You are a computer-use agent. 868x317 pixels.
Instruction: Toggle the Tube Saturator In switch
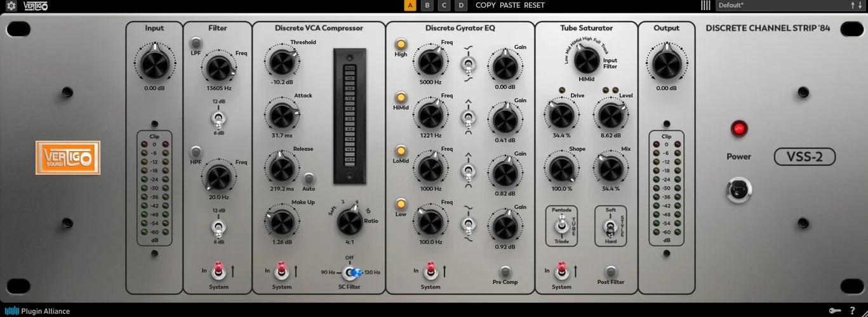coord(561,271)
